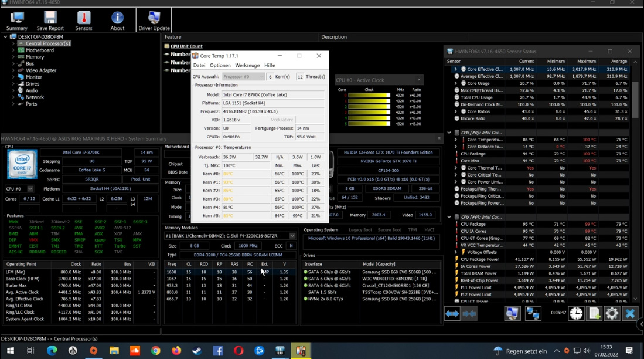Screen dimensions: 644x359
Task: Open the memory module BANK 1 dropdown
Action: tap(292, 236)
